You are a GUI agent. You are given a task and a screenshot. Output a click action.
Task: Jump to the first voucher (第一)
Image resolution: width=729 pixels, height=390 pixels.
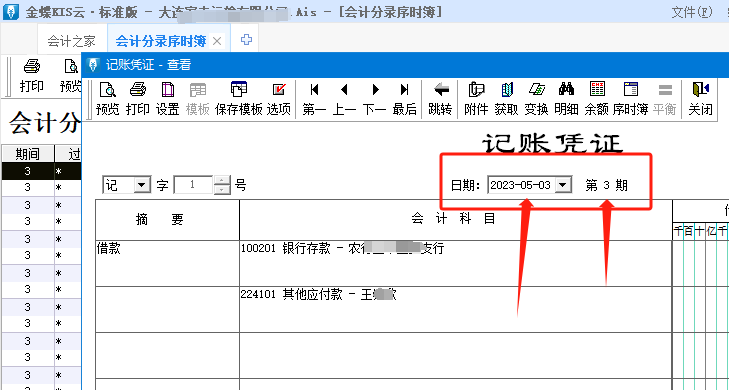(314, 99)
